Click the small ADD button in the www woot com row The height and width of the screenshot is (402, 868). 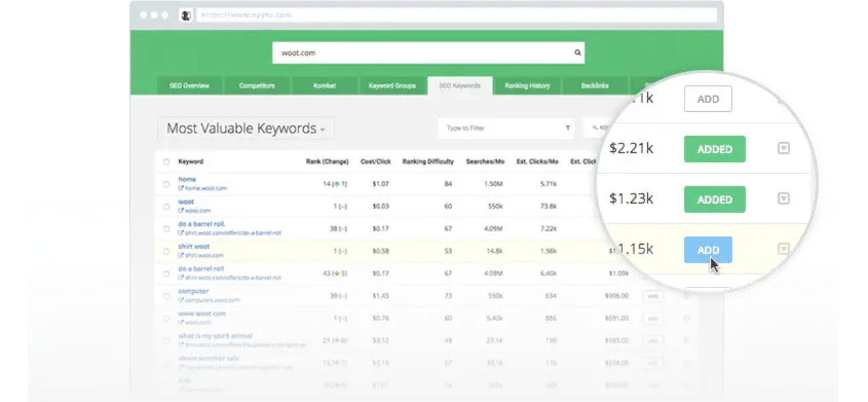[x=653, y=319]
